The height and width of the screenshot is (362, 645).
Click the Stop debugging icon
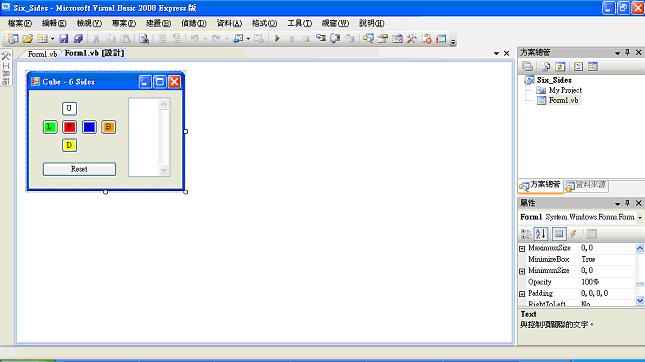click(306, 39)
